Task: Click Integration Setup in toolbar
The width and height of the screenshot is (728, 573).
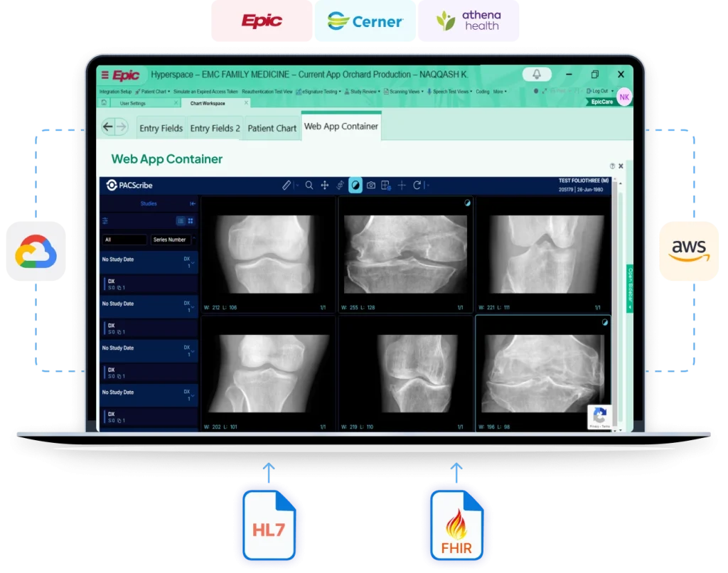Action: click(x=115, y=92)
